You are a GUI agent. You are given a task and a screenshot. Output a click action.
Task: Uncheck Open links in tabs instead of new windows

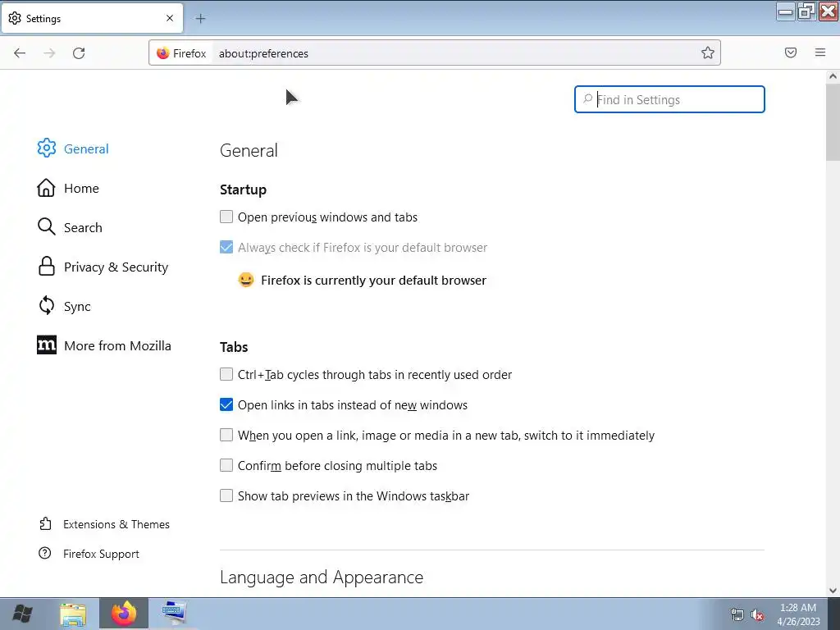tap(226, 404)
